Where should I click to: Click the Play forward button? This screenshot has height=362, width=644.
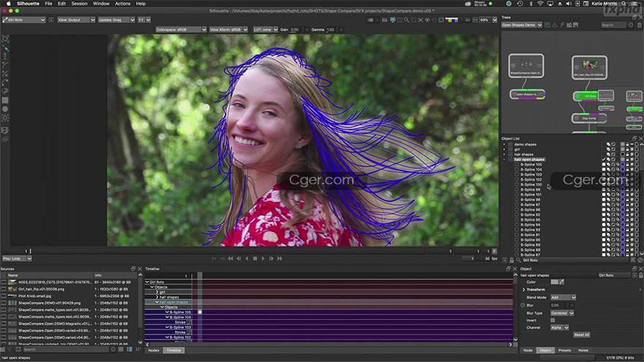coord(263,259)
